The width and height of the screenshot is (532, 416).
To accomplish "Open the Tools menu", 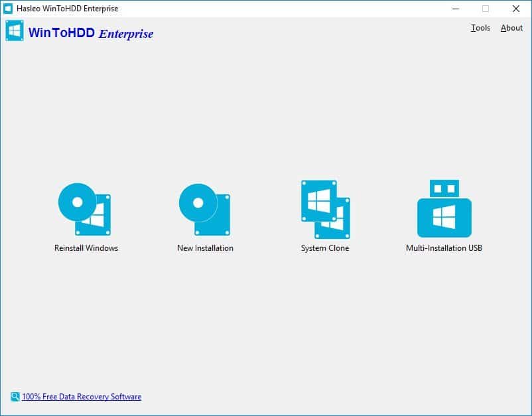I will [480, 28].
